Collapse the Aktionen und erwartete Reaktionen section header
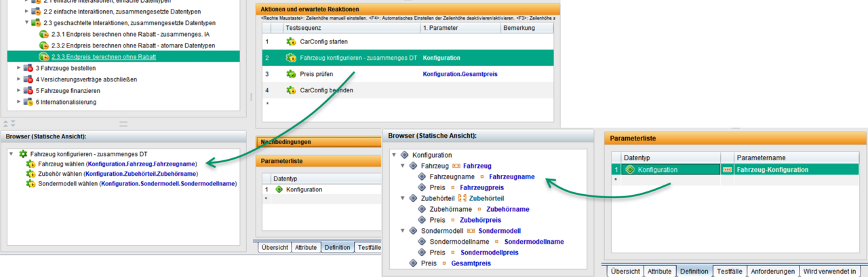 tap(407, 9)
